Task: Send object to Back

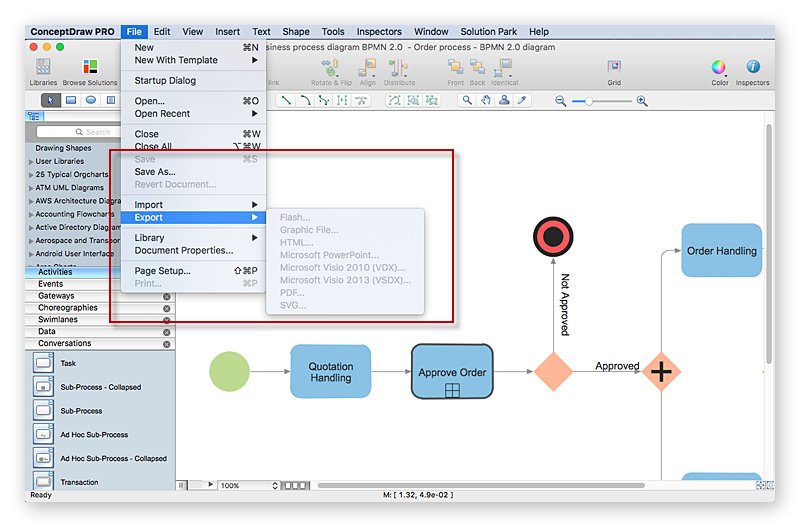Action: (478, 67)
